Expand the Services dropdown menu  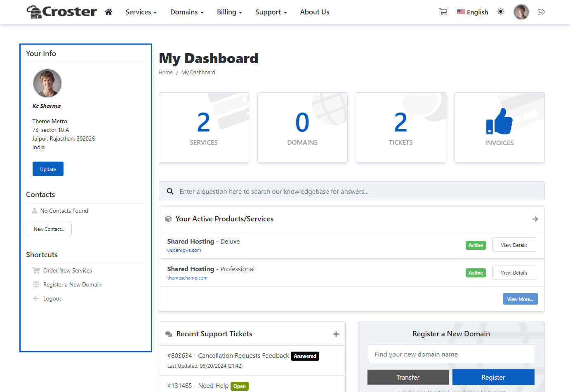pos(141,12)
